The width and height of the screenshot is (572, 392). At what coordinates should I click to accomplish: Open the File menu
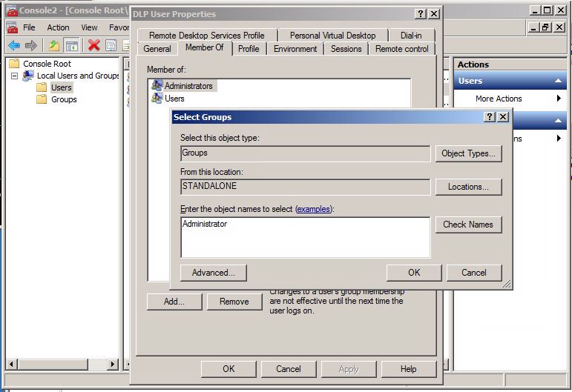(29, 27)
